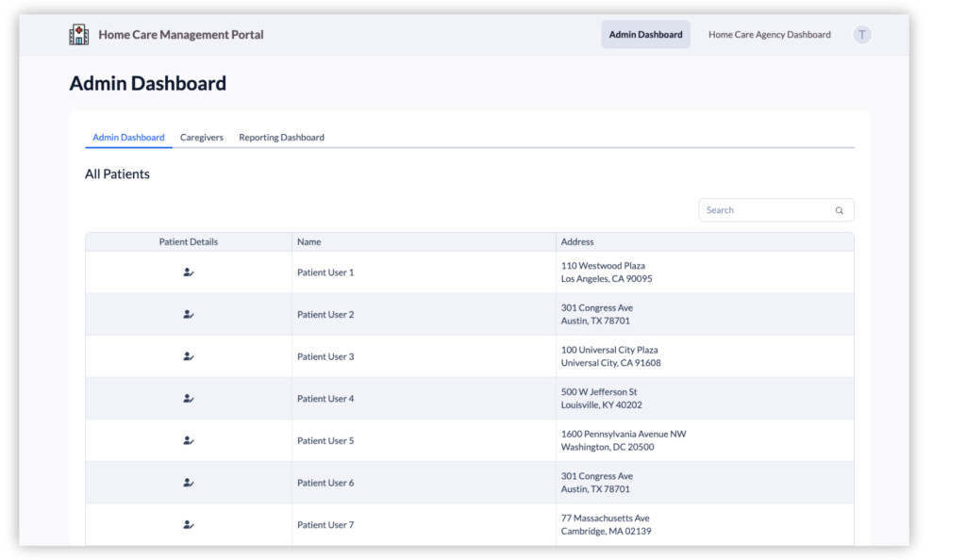Select the name Patient User 7
Viewport: 966px width, 560px height.
click(x=325, y=525)
